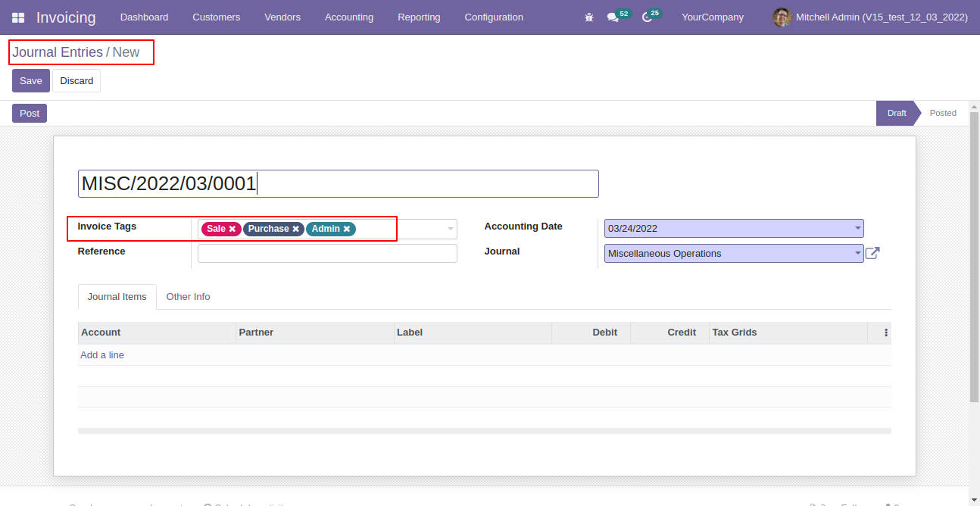The width and height of the screenshot is (980, 506).
Task: Click Mitchell Admin avatar picture
Action: [x=782, y=17]
